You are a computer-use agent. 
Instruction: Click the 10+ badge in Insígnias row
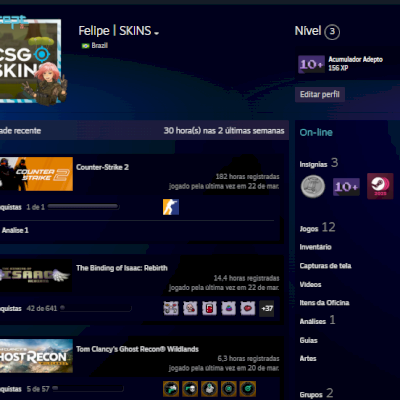346,187
